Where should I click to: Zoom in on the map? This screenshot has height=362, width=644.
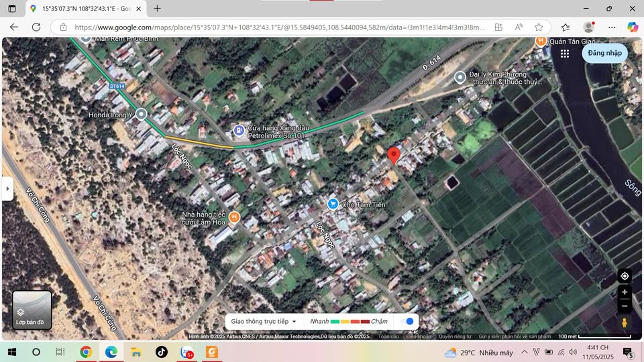[625, 292]
